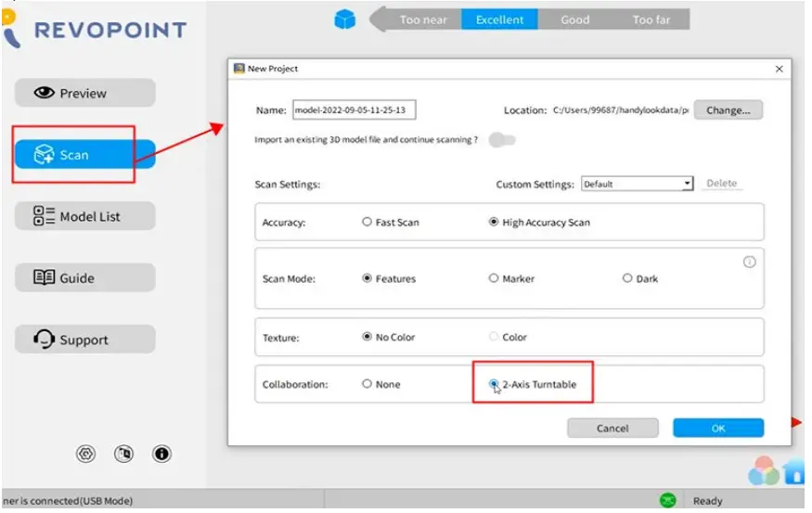The height and width of the screenshot is (513, 812).
Task: Click the info icon in sidebar
Action: [x=161, y=455]
